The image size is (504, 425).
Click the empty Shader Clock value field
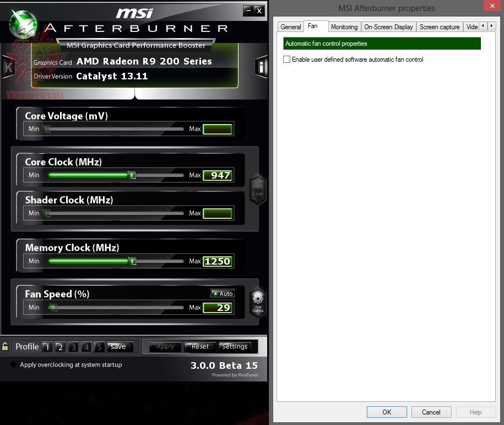point(218,214)
